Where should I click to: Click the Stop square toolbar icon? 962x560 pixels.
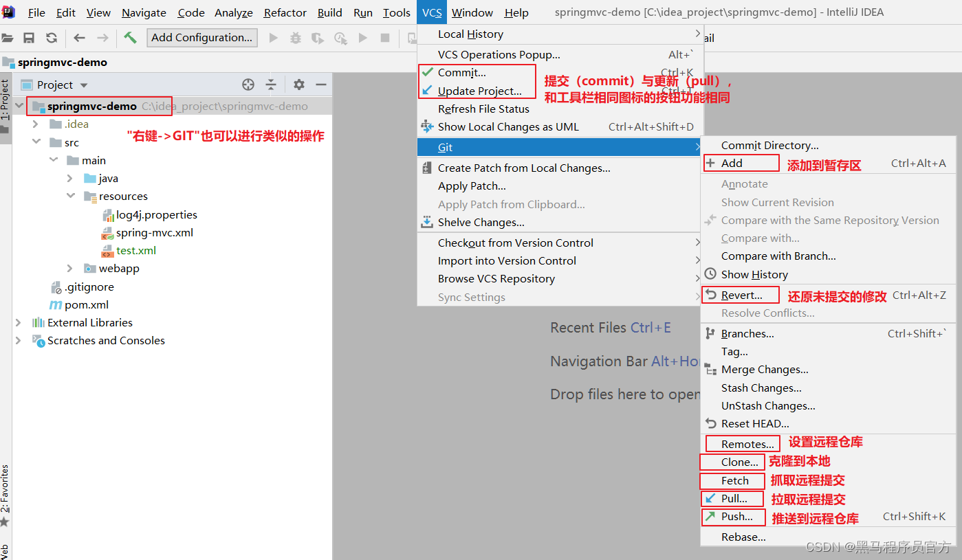click(x=385, y=38)
